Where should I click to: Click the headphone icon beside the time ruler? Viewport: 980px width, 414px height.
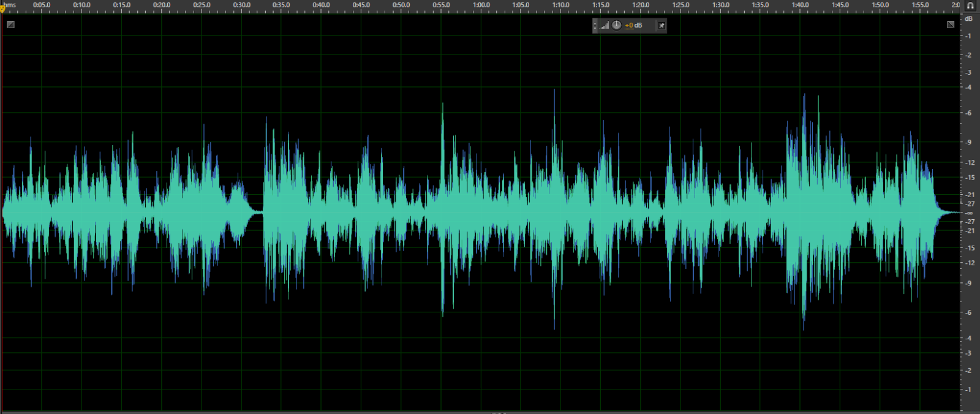tap(970, 6)
